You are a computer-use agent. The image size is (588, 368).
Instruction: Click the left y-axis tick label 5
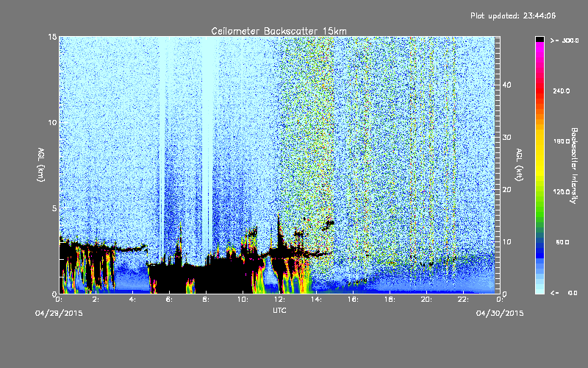coord(54,208)
